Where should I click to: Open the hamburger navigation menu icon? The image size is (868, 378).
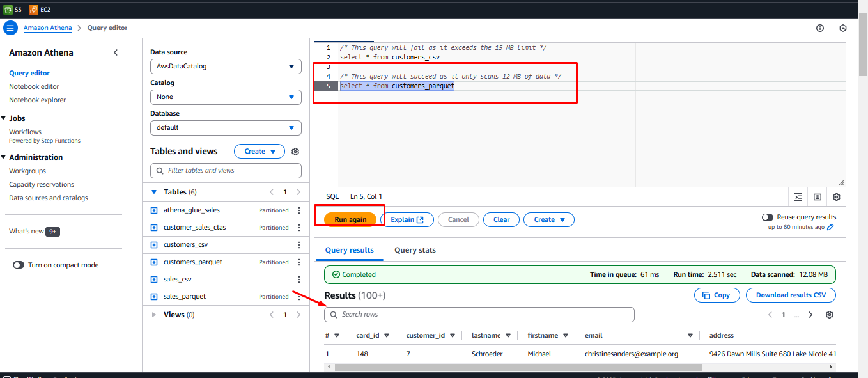click(10, 28)
